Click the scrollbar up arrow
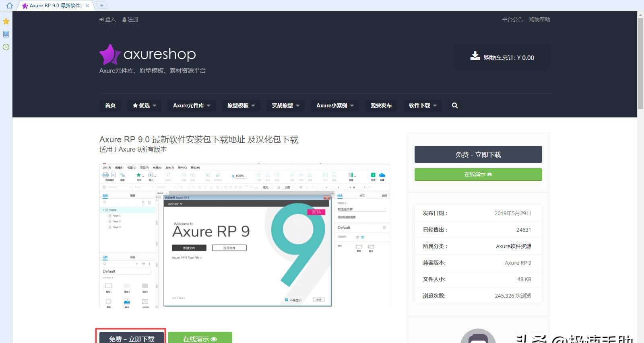The height and width of the screenshot is (343, 644). click(640, 14)
